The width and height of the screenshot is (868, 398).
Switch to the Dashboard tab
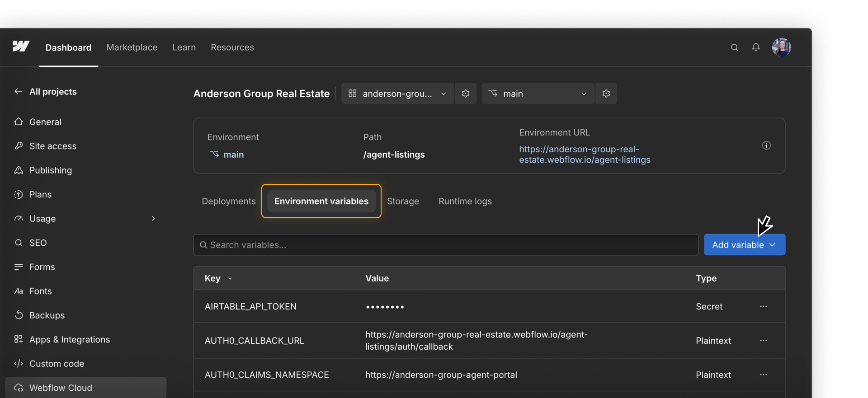(68, 47)
